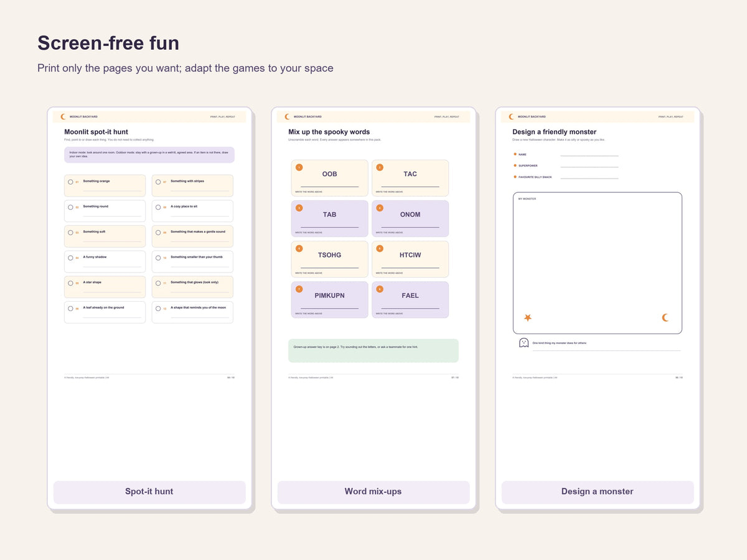
Task: Click the NAME line on the monster page
Action: tap(589, 156)
